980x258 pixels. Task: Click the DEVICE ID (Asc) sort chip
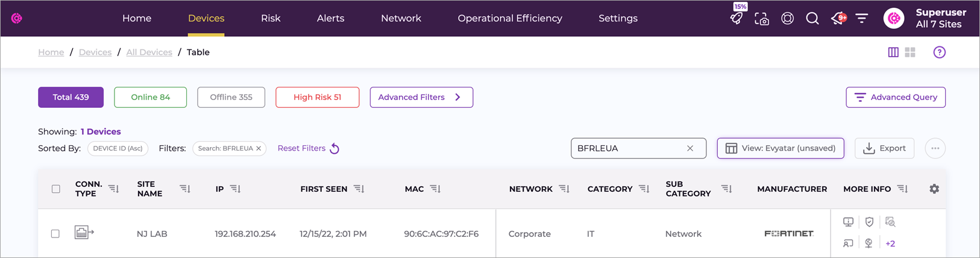click(x=118, y=148)
